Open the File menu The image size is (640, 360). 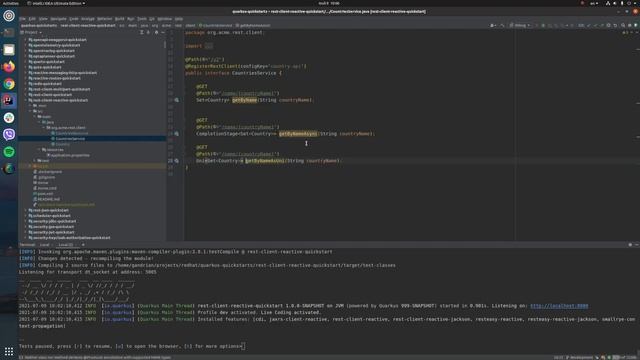pos(22,19)
